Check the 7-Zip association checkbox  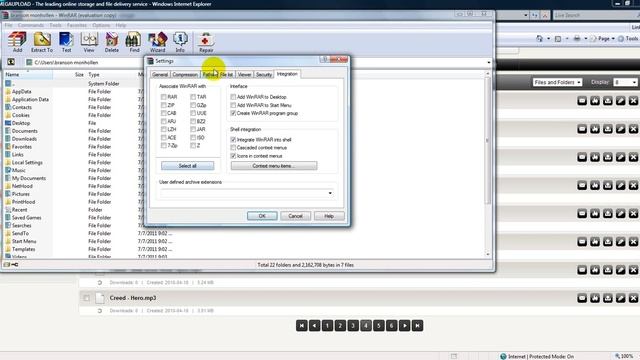[x=163, y=145]
